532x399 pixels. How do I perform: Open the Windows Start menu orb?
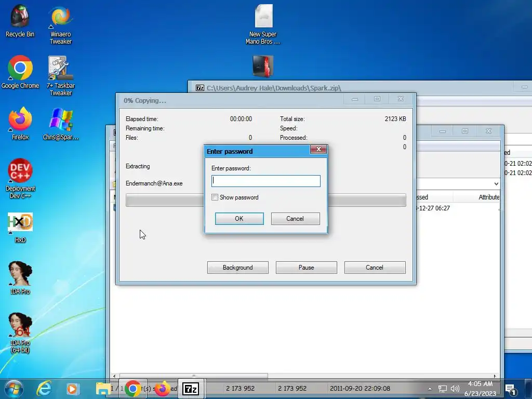14,389
